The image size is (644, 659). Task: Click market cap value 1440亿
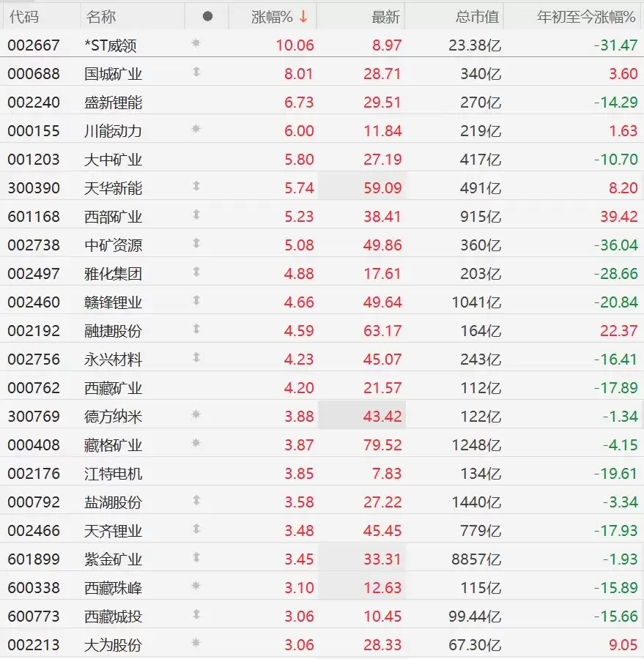pos(476,502)
